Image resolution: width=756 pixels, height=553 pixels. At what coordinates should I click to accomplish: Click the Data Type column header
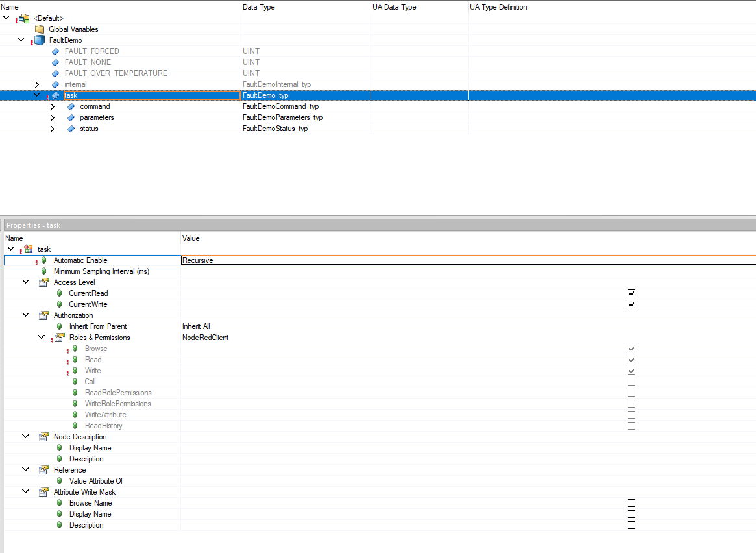coord(306,7)
